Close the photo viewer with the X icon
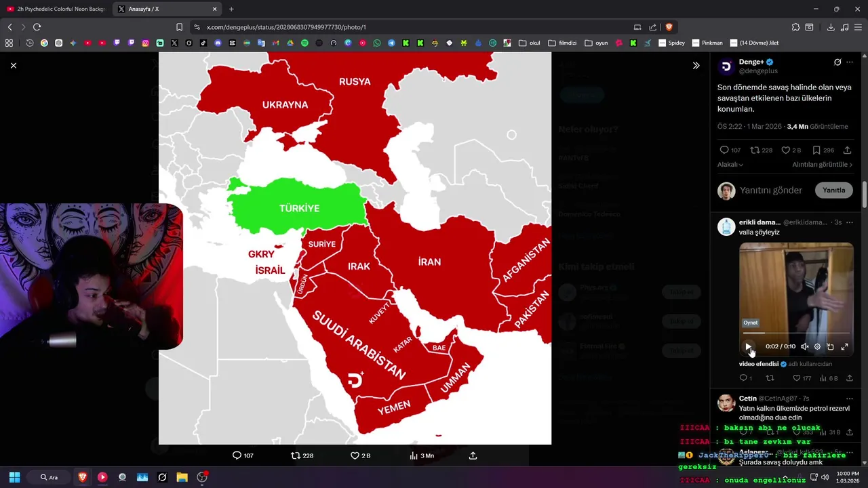 tap(14, 66)
